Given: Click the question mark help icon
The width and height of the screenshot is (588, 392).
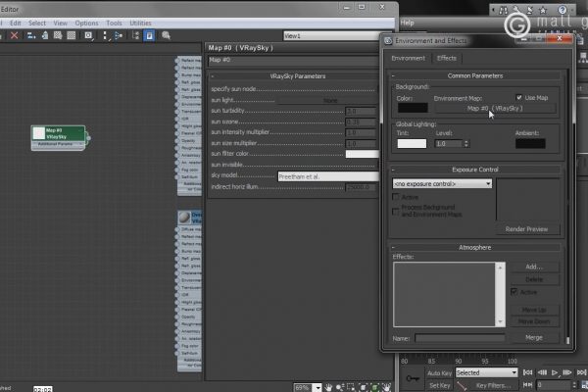Looking at the screenshot, I should tap(563, 10).
